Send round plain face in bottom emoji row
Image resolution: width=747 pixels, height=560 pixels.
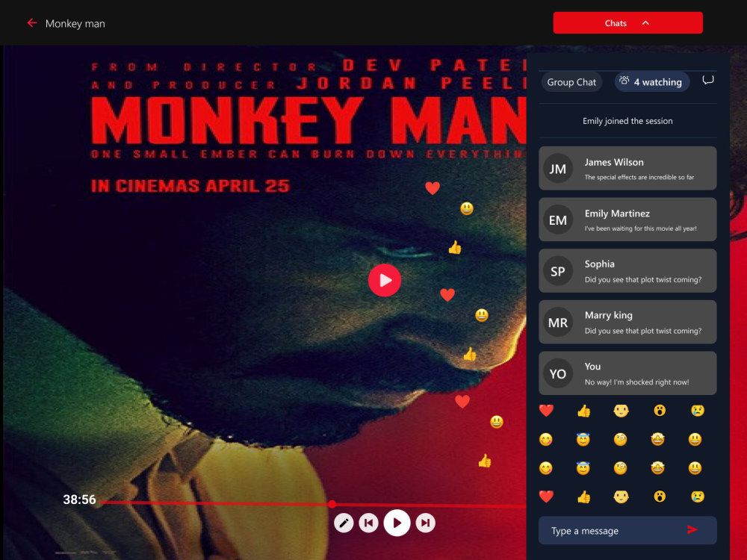click(x=621, y=497)
